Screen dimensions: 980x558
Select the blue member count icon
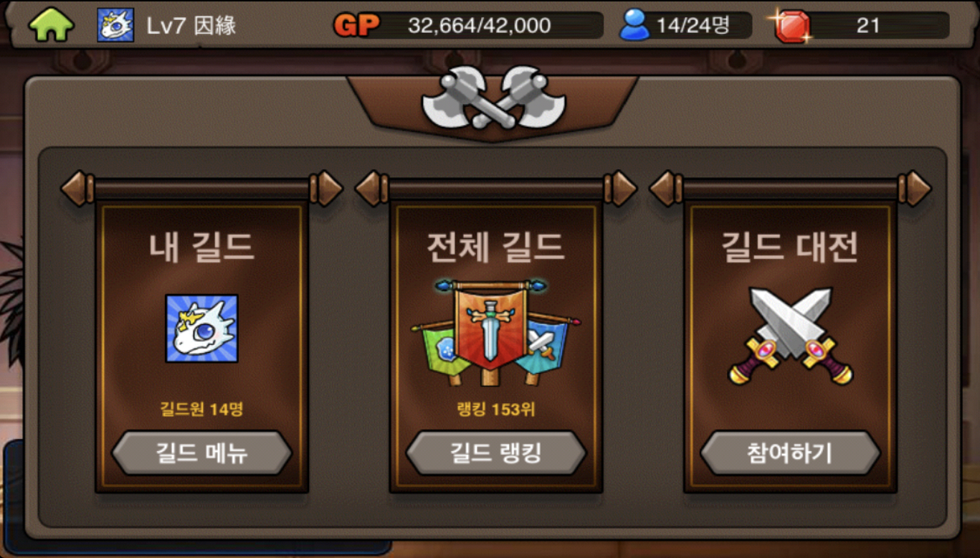tap(634, 25)
